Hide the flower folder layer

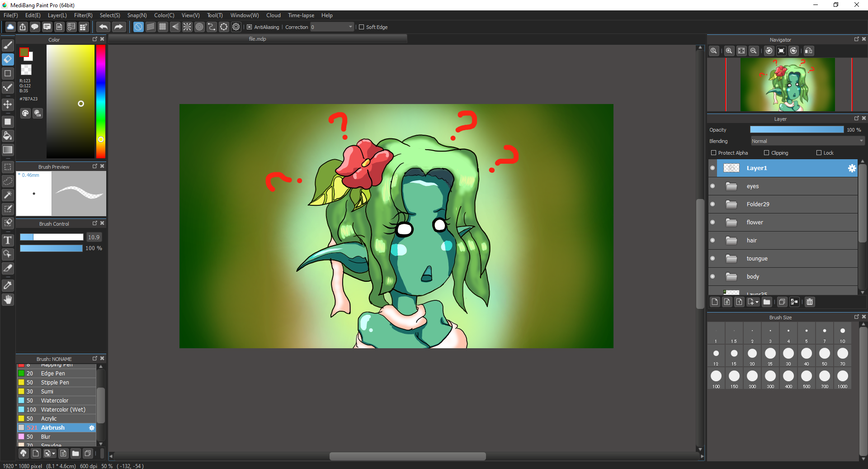[713, 223]
